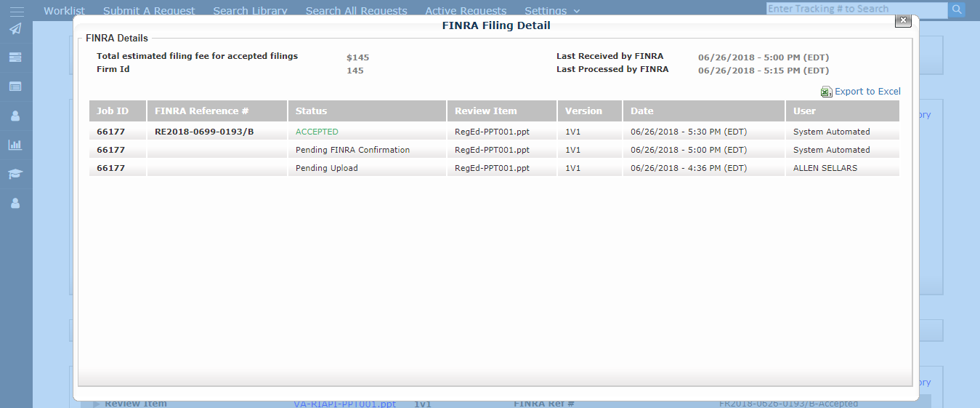Sort by Version column header

tap(590, 111)
